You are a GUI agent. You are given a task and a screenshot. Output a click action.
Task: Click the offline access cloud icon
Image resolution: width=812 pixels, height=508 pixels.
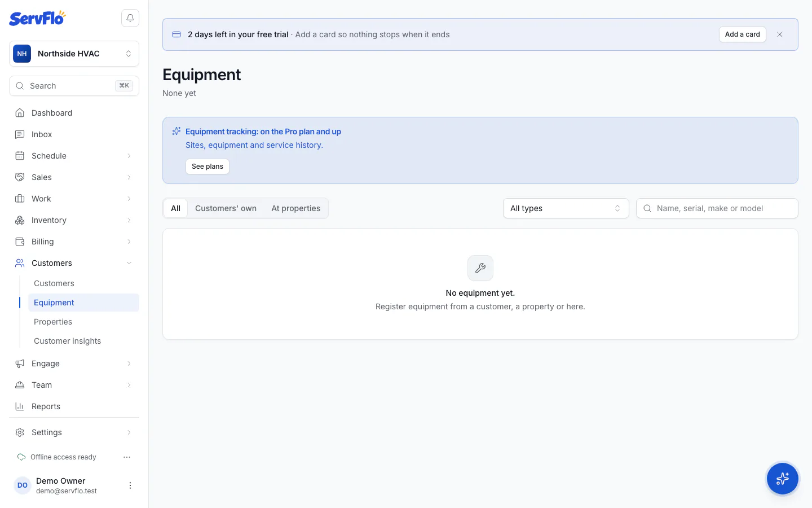point(21,457)
